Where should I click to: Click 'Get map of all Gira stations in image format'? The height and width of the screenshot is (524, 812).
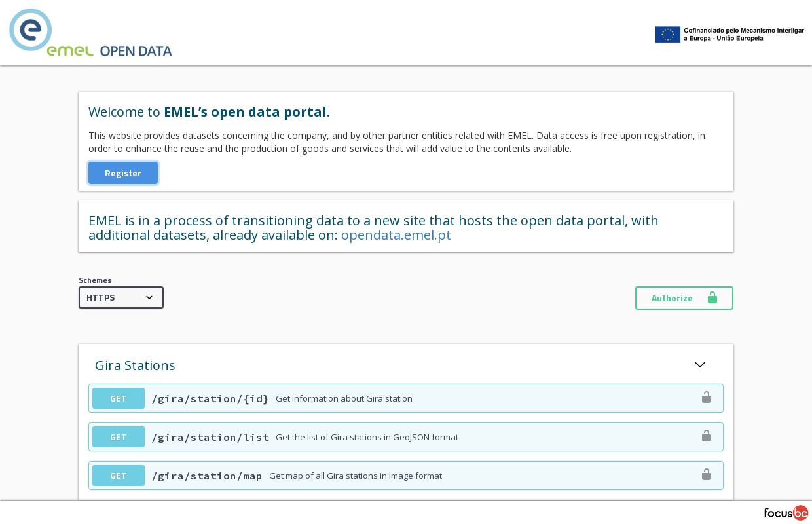(356, 476)
